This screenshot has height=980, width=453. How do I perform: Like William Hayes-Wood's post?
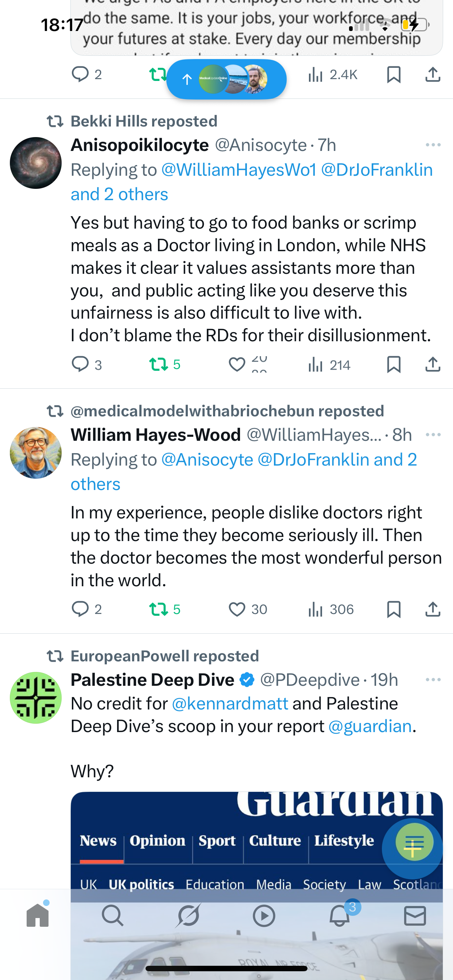[237, 610]
